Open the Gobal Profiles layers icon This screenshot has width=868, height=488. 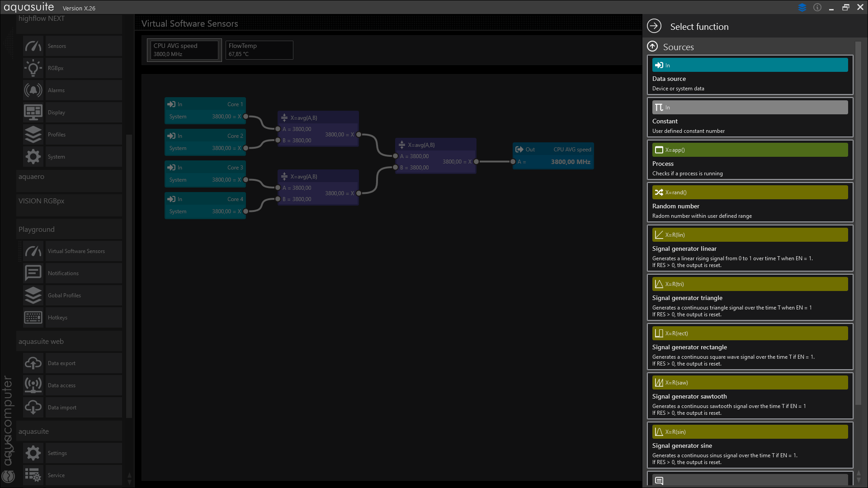tap(33, 296)
